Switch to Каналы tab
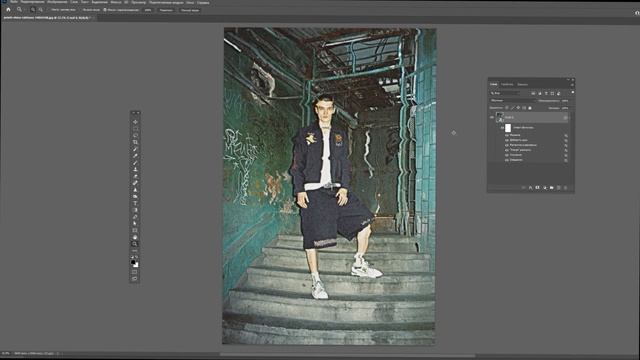The image size is (640, 360). [507, 84]
